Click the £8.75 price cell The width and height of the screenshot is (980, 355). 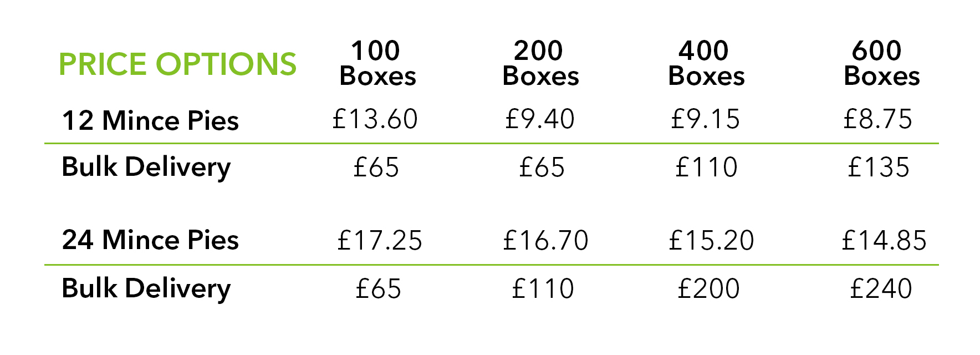877,119
